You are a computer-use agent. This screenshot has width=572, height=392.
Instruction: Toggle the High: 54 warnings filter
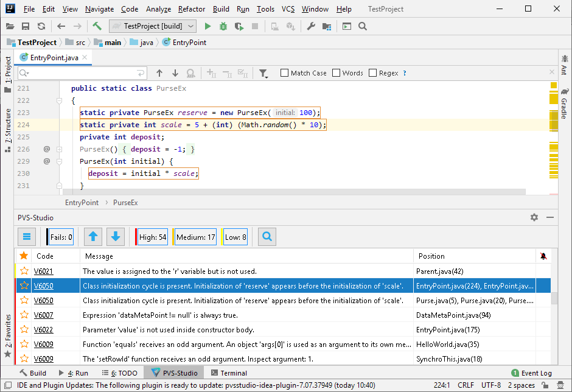[152, 237]
